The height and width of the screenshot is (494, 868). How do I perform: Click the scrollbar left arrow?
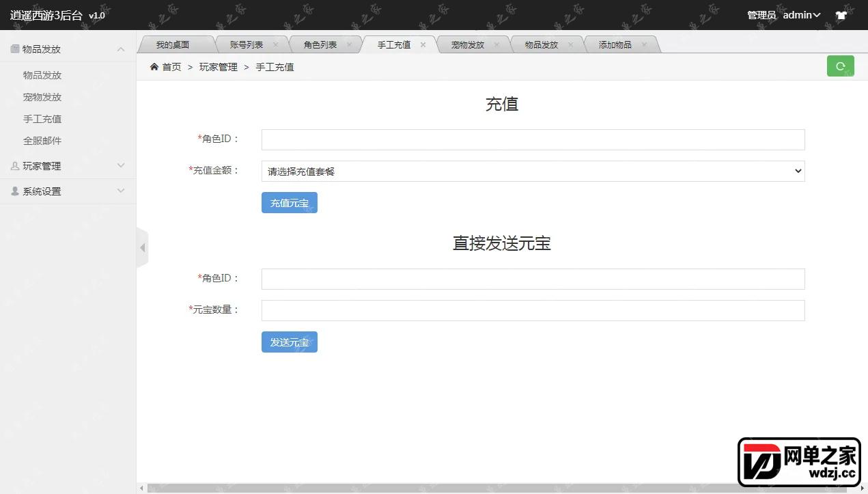[x=142, y=489]
